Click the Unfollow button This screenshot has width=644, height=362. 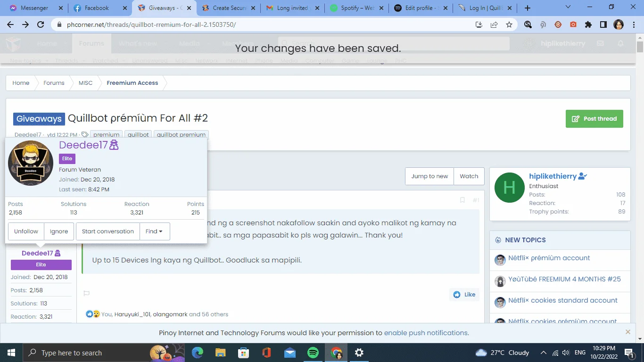(26, 231)
